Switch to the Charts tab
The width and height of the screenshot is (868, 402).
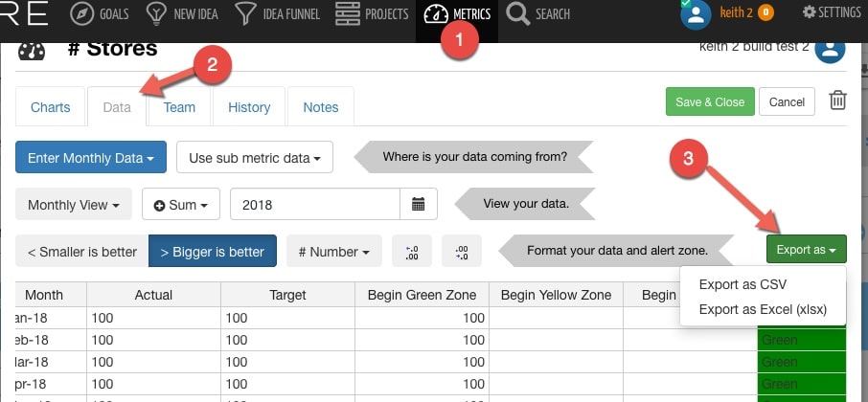[51, 106]
